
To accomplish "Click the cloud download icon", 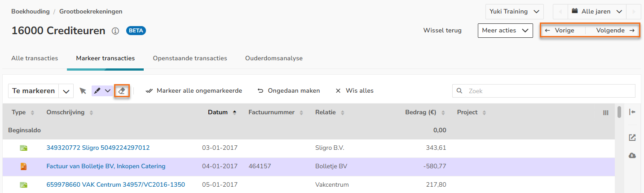I will pos(632,155).
